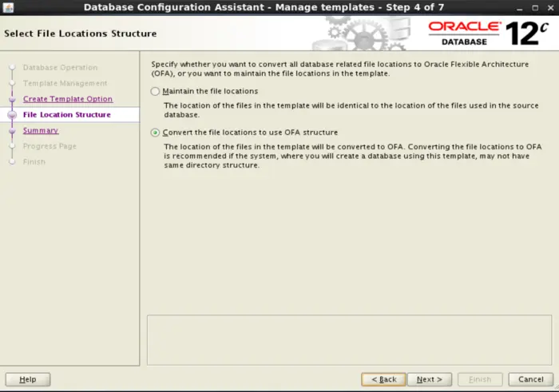This screenshot has width=559, height=392.
Task: Select Convert file locations to OFA structure
Action: (155, 133)
